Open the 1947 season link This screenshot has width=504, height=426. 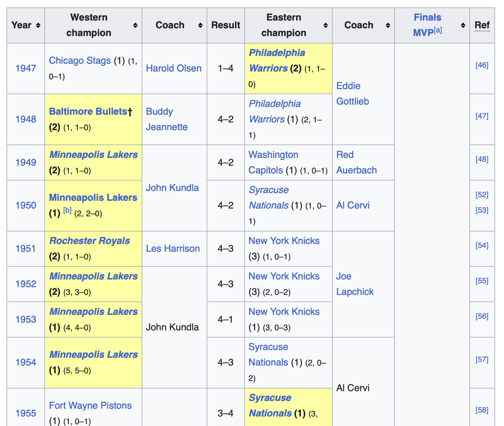(26, 69)
